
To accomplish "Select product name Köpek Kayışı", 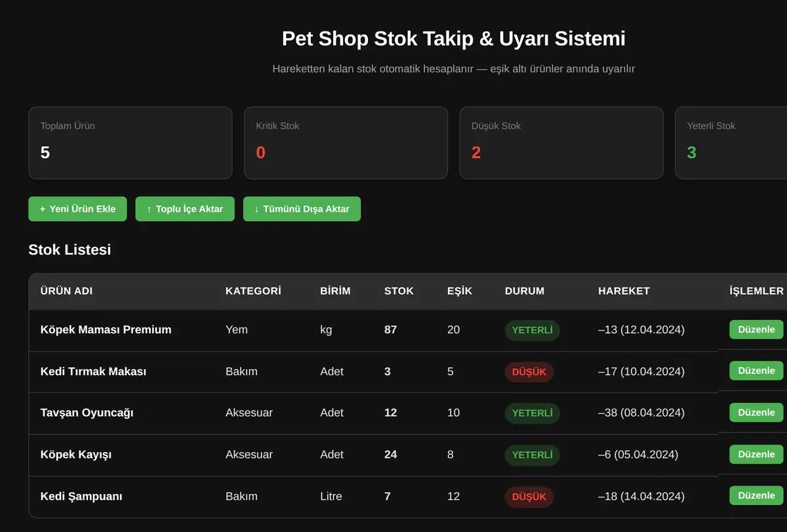I will pyautogui.click(x=76, y=455).
